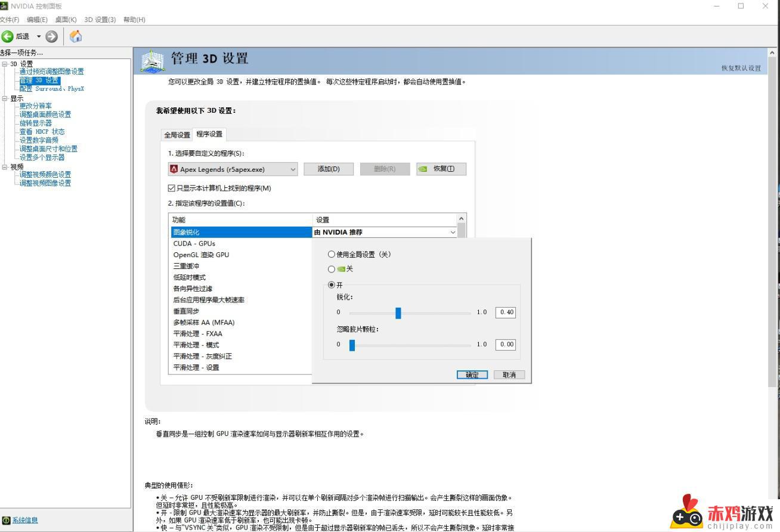Image resolution: width=780 pixels, height=532 pixels.
Task: Select the OpenGL 渲染 GPU row
Action: (241, 255)
